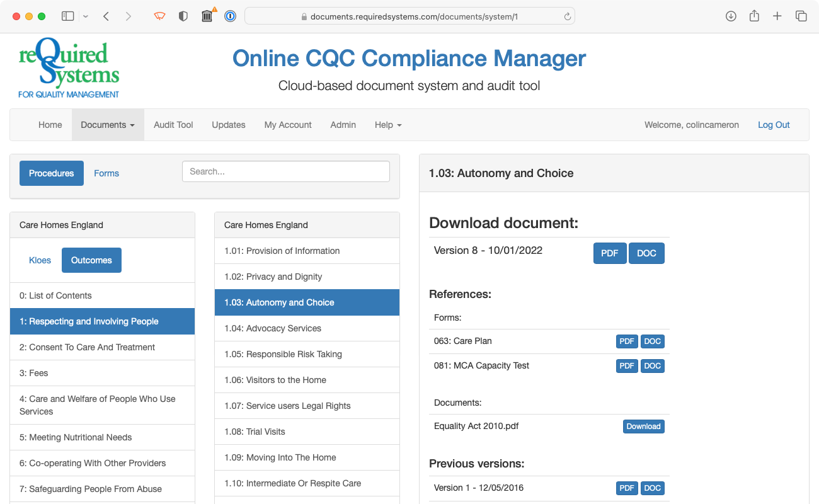Click inside the Search field
This screenshot has width=819, height=504.
pyautogui.click(x=285, y=171)
